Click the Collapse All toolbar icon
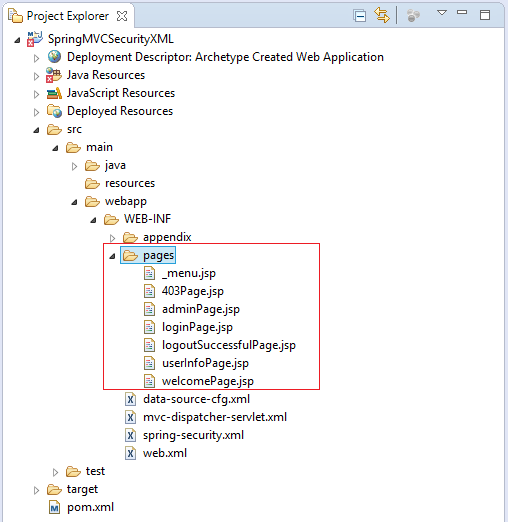Screen dimensions: 508x522 click(x=360, y=16)
